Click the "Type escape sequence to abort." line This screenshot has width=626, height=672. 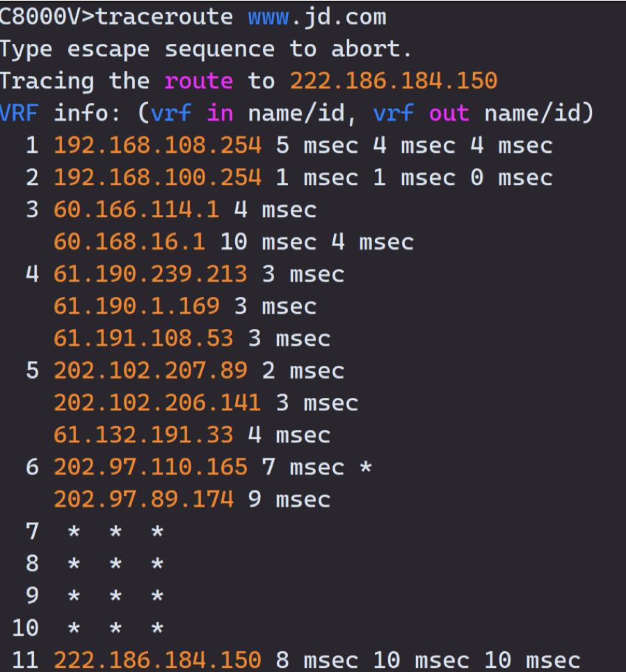click(205, 49)
